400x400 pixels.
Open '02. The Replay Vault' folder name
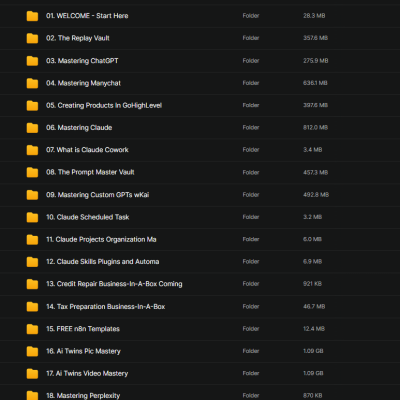click(78, 38)
